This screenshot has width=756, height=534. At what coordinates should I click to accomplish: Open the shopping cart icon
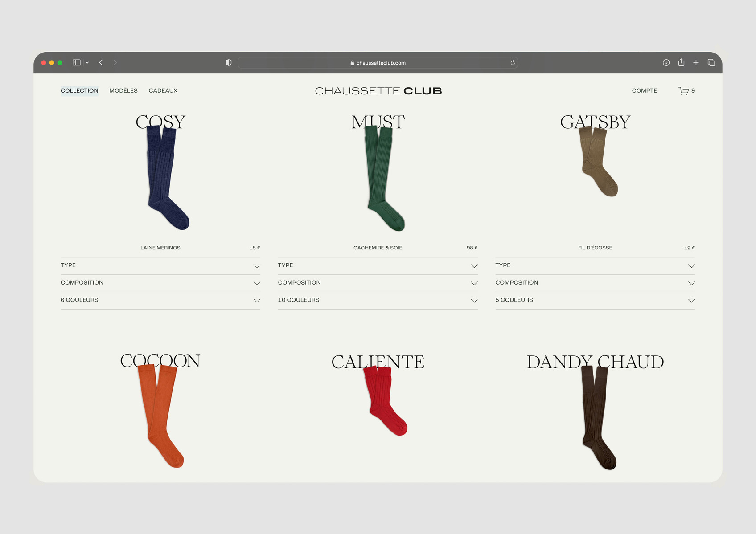(x=683, y=91)
